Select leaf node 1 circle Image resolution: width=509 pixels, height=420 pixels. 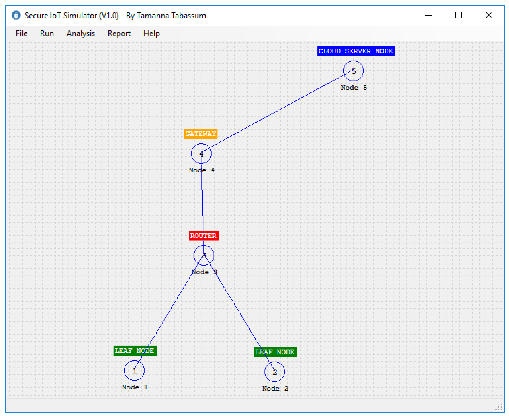tap(134, 370)
